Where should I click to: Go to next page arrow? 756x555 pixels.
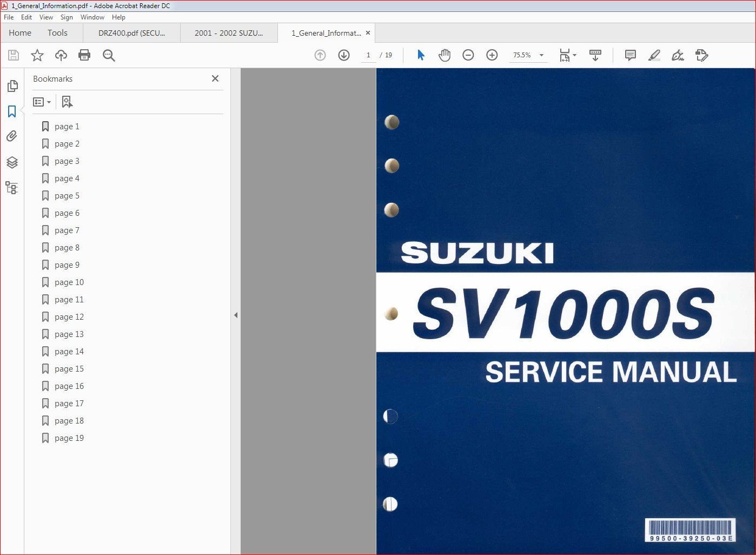[344, 55]
